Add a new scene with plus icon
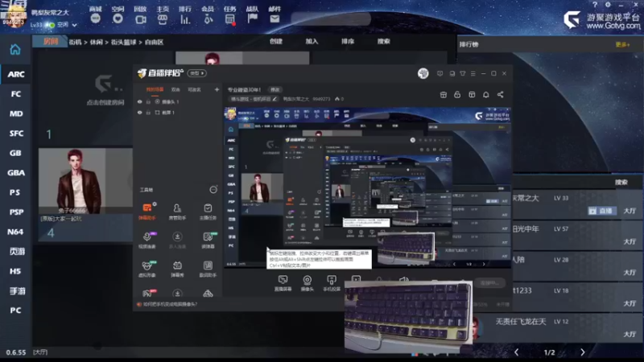Viewport: 644px width, 362px height. [217, 89]
